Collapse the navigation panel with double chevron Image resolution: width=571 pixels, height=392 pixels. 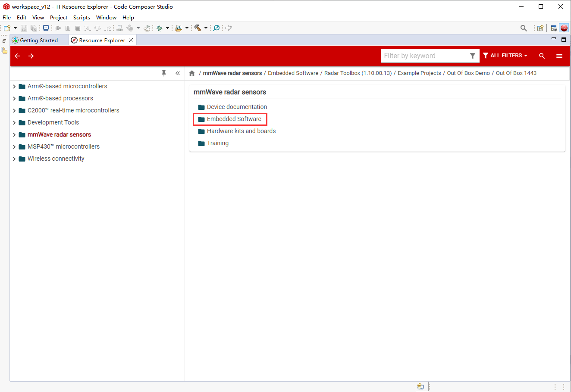[x=178, y=73]
